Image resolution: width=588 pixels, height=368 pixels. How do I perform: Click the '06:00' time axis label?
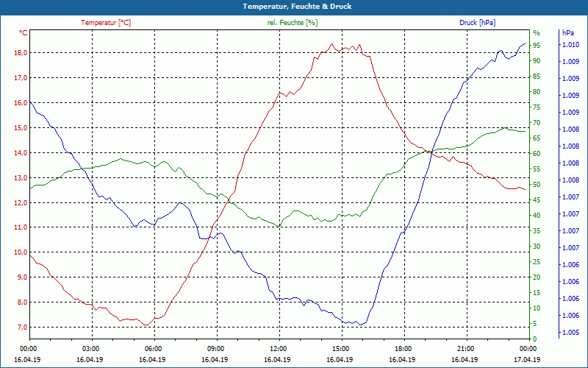click(152, 348)
